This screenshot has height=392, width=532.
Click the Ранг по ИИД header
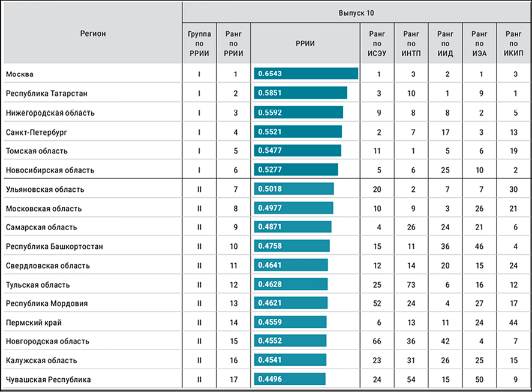[x=446, y=44]
